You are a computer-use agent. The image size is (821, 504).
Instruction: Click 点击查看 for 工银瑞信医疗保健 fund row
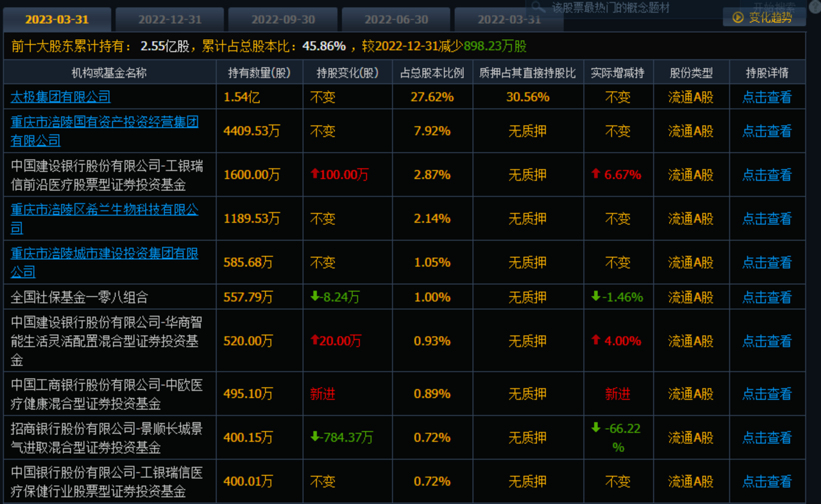[x=767, y=481]
